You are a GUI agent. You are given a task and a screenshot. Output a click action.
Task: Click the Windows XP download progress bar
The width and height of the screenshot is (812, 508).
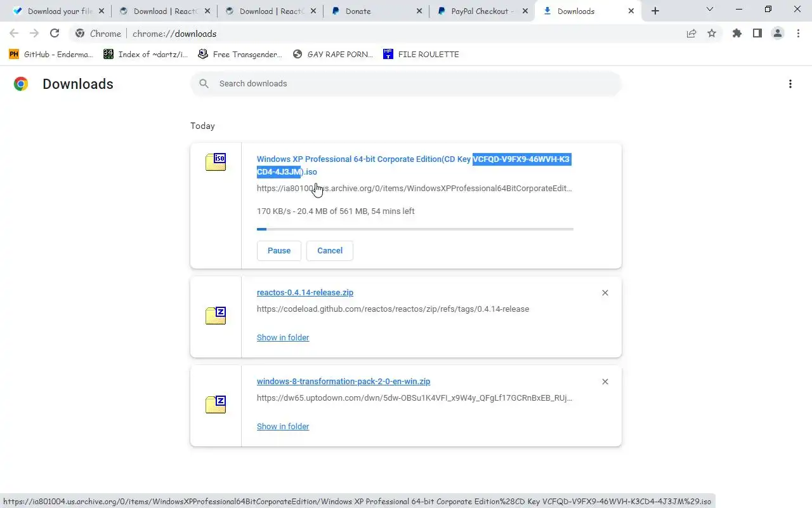[415, 229]
